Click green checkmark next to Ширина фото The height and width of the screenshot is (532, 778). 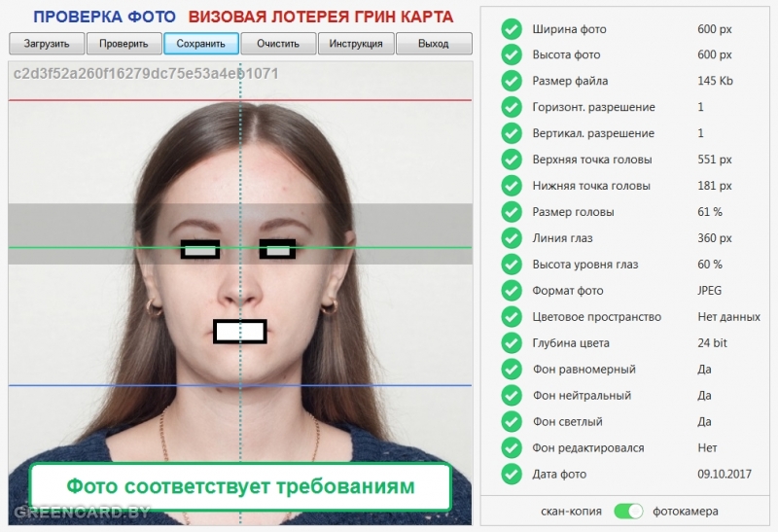pos(512,28)
